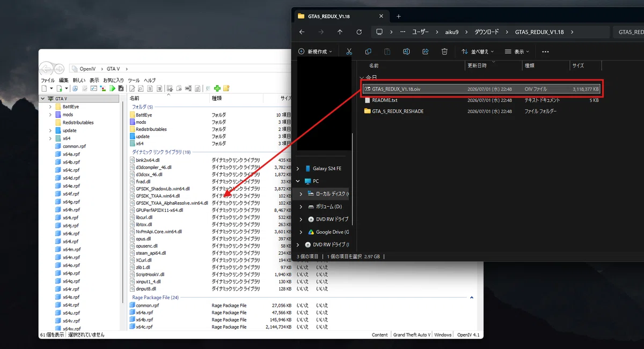Click the Rename icon in Explorer toolbar
The height and width of the screenshot is (349, 644).
click(x=406, y=51)
